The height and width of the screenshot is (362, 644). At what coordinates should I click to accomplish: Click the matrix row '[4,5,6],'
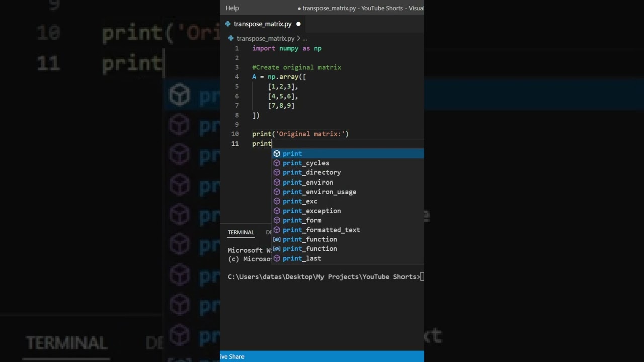tap(283, 96)
